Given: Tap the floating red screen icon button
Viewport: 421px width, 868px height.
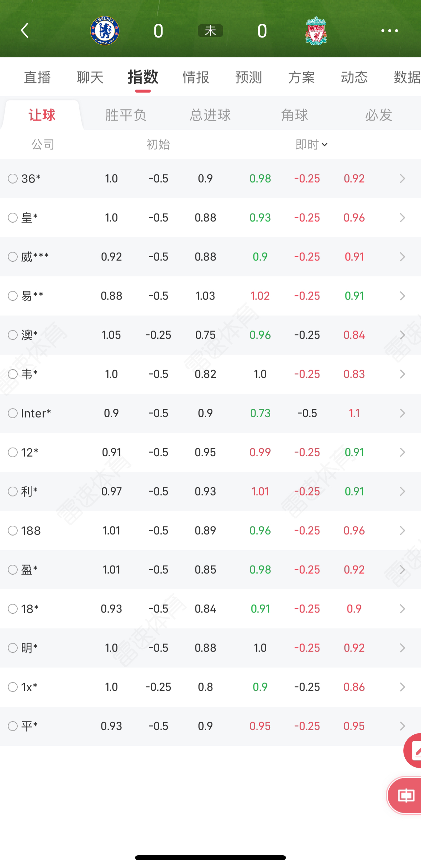Looking at the screenshot, I should pyautogui.click(x=406, y=796).
